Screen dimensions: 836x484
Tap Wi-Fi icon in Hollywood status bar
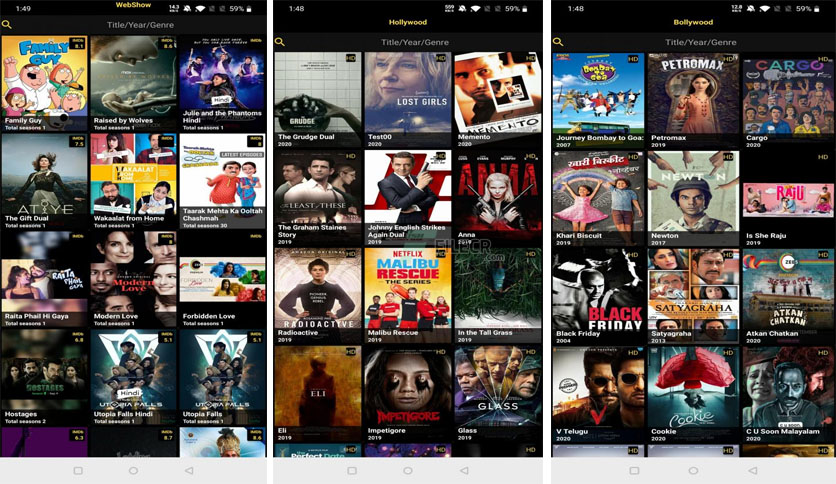(476, 9)
